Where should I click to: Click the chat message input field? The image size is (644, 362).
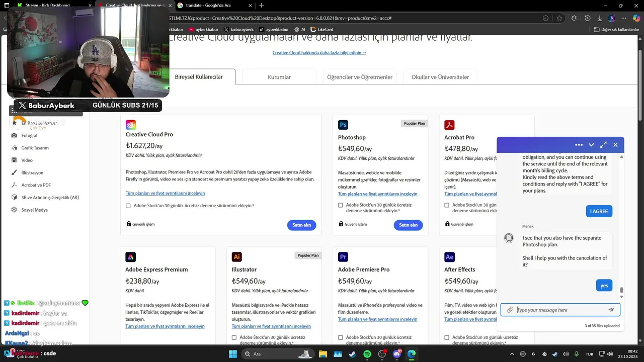click(560, 310)
